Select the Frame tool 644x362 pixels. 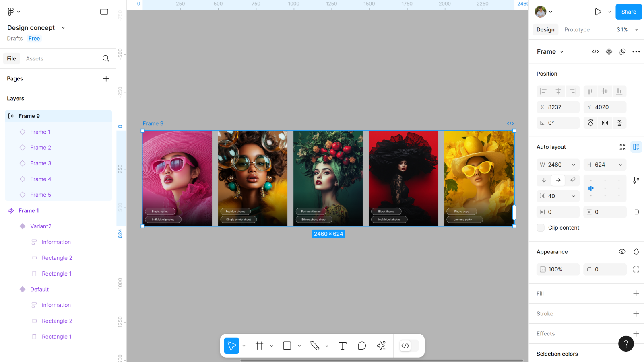[260, 346]
